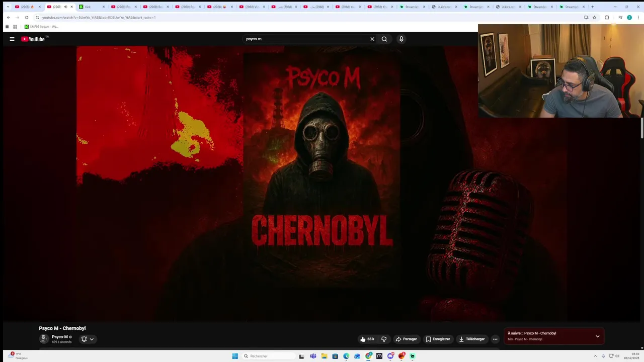Show hidden system tray icons chevron
This screenshot has height=362, width=644.
(594, 356)
